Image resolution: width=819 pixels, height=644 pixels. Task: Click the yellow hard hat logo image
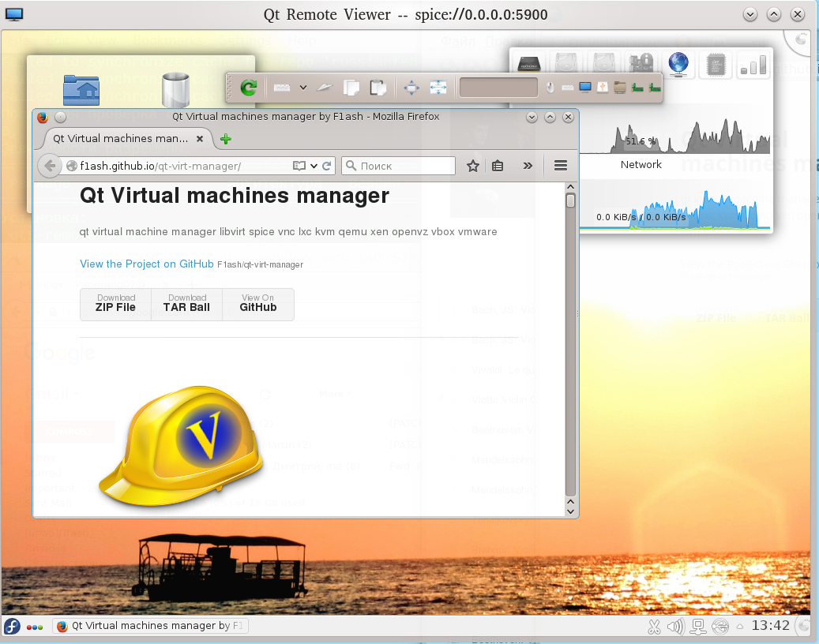pos(180,446)
